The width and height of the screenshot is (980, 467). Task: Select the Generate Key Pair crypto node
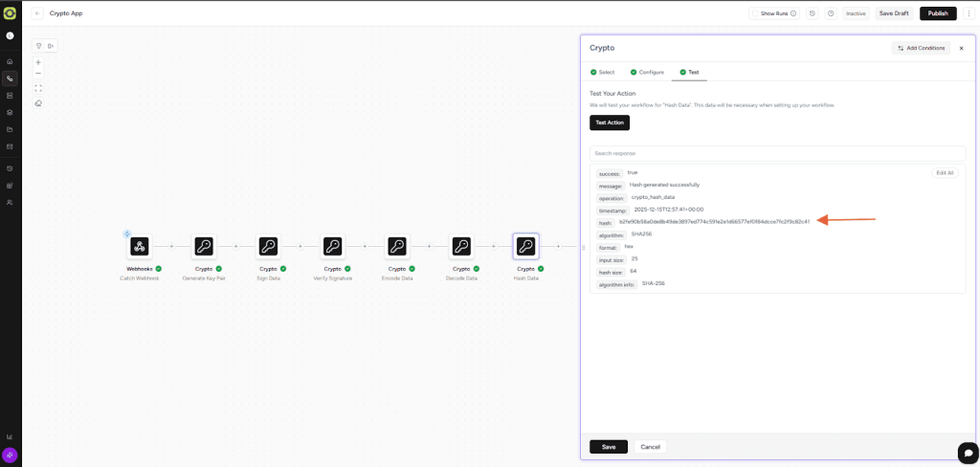(x=204, y=247)
